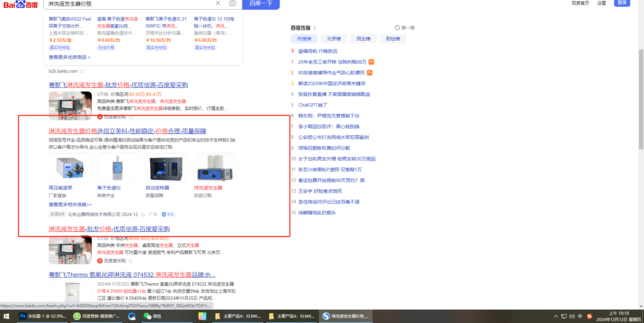Open the volume speaker tray icon
Image resolution: width=644 pixels, height=323 pixels.
pyautogui.click(x=572, y=316)
